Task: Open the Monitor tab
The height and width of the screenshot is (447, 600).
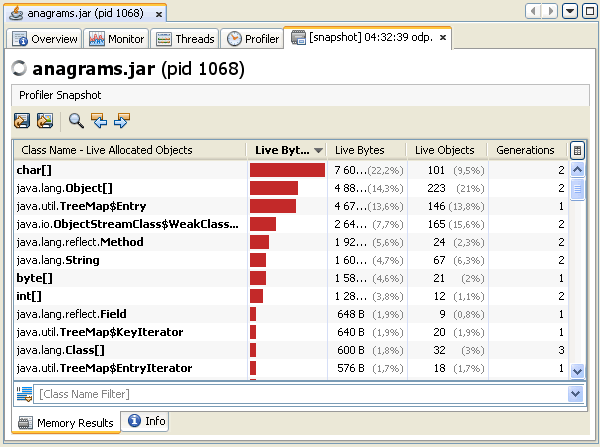Action: [118, 39]
